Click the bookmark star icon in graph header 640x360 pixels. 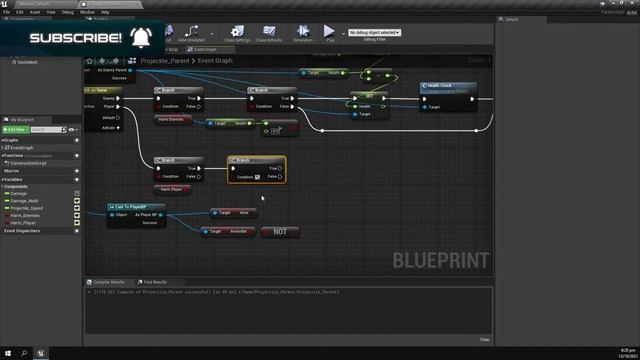tap(89, 61)
